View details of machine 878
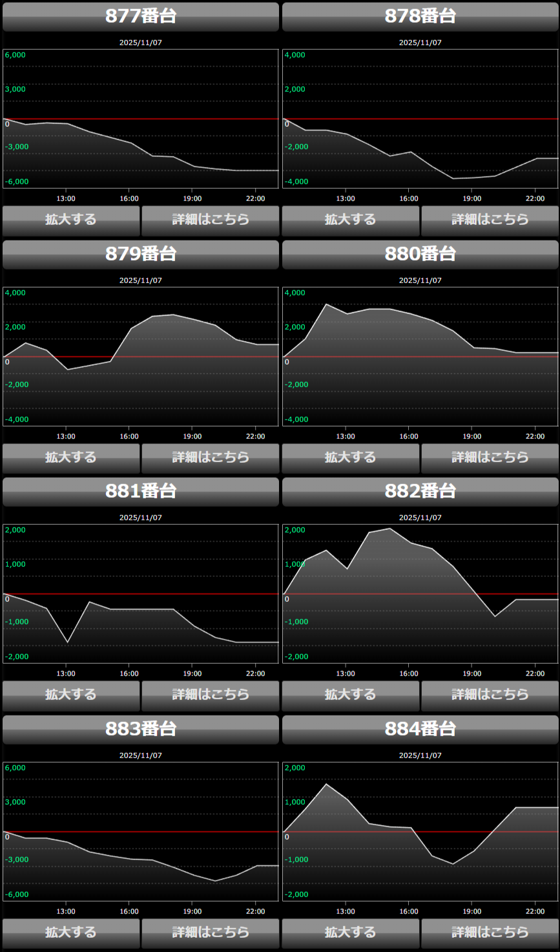This screenshot has width=560, height=952. [490, 220]
